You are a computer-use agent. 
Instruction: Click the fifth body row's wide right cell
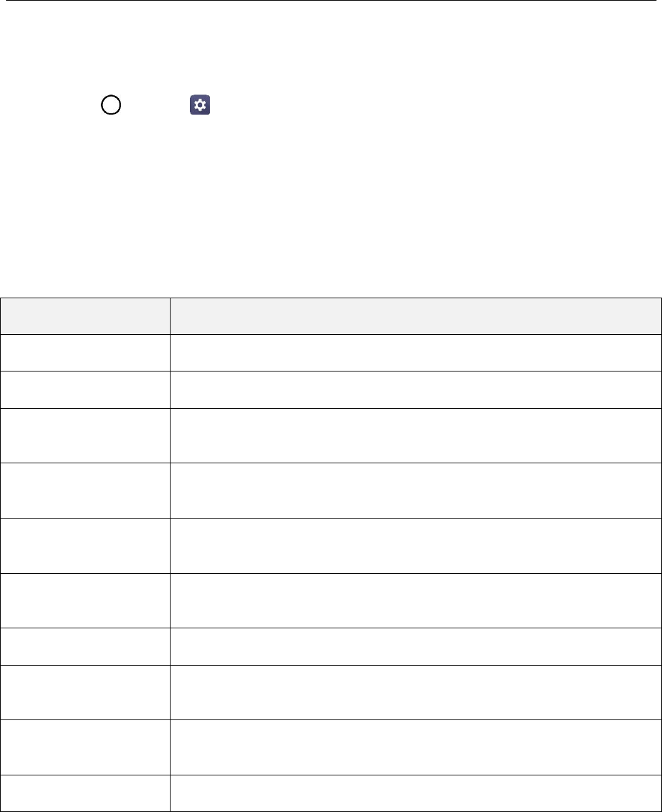pos(416,545)
